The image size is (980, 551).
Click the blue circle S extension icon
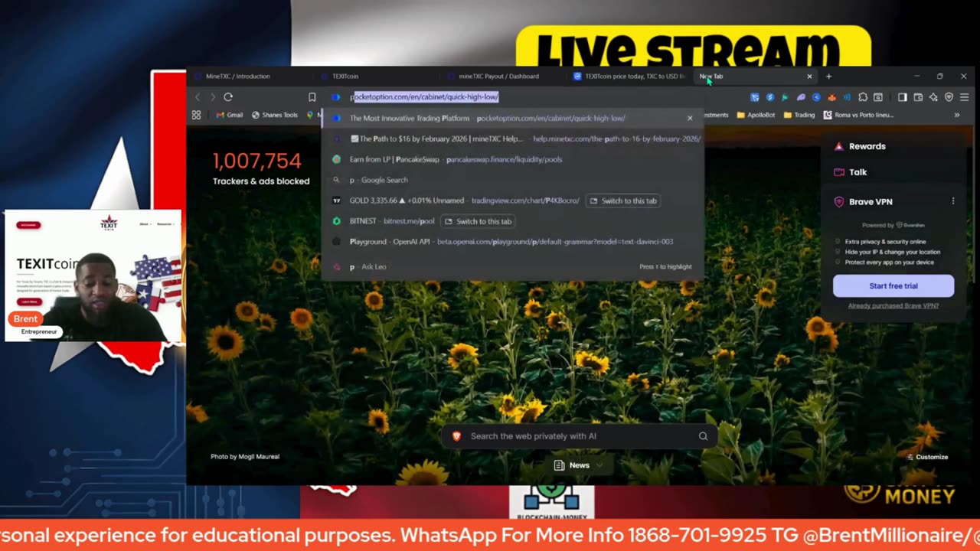coord(770,97)
